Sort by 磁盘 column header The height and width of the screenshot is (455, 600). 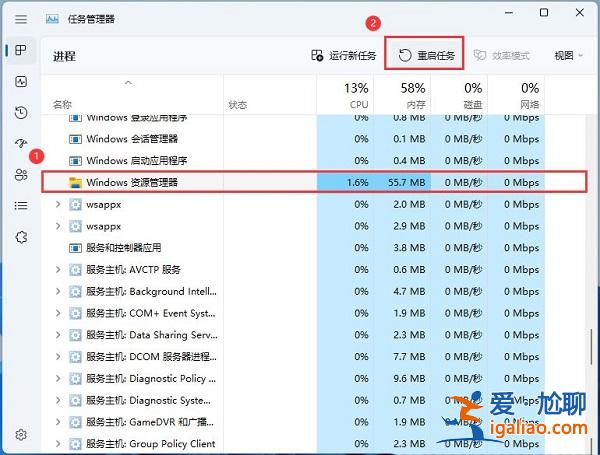tap(459, 95)
